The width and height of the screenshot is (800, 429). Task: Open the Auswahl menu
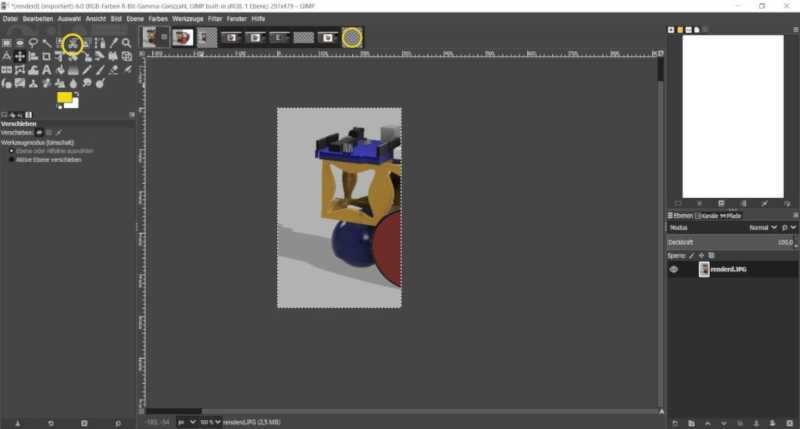69,19
